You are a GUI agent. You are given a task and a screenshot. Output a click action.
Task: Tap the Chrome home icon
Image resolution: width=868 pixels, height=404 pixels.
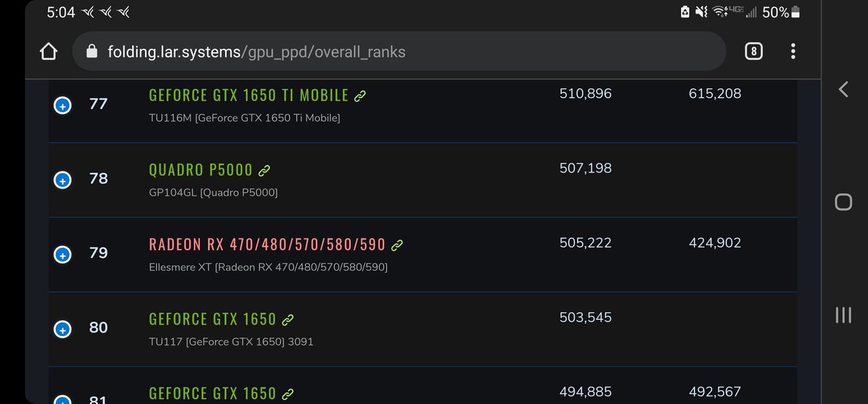pyautogui.click(x=48, y=52)
